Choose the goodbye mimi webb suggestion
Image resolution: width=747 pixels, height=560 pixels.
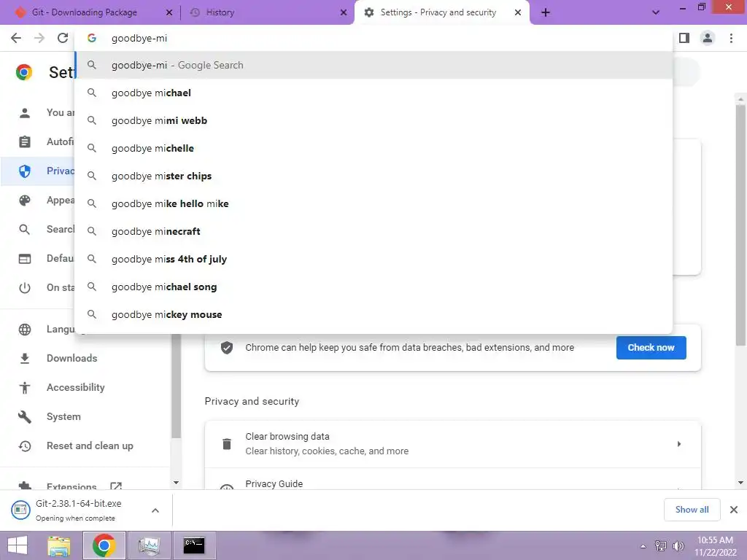tap(374, 120)
